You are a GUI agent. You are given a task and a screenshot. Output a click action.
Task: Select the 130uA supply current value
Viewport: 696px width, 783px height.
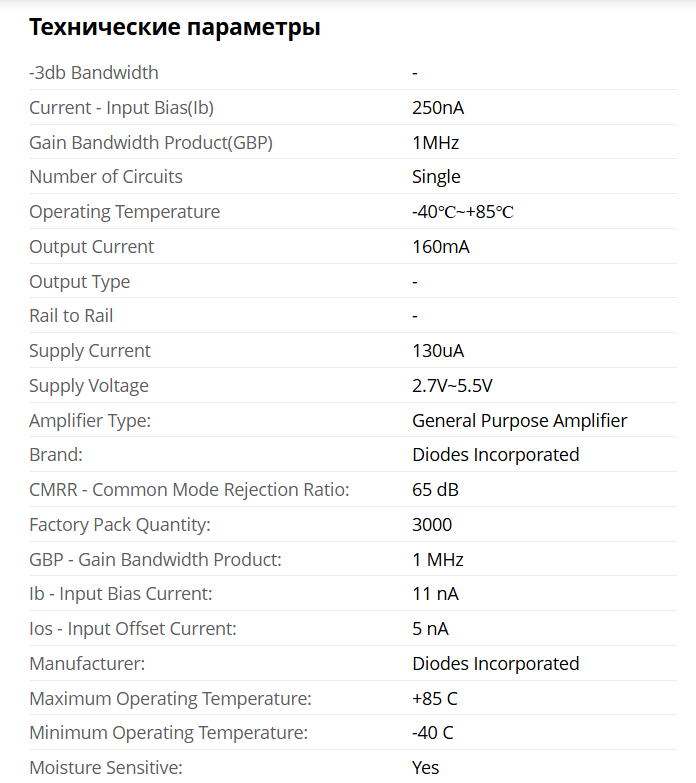[438, 351]
